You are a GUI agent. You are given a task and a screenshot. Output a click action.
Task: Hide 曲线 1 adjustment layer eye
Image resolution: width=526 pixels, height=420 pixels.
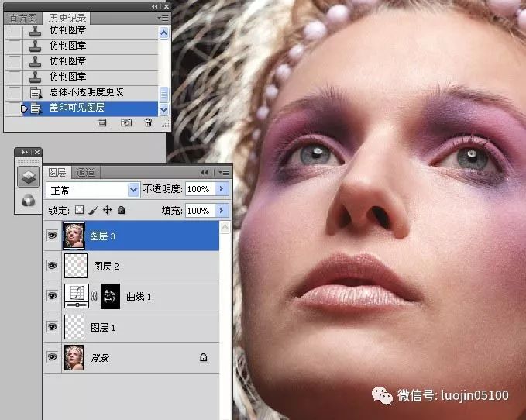(53, 296)
